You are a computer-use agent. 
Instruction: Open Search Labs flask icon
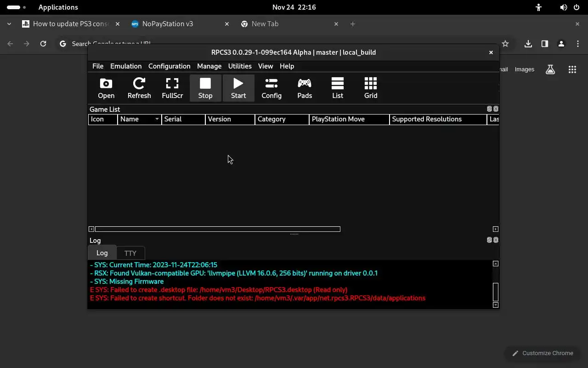coord(550,69)
